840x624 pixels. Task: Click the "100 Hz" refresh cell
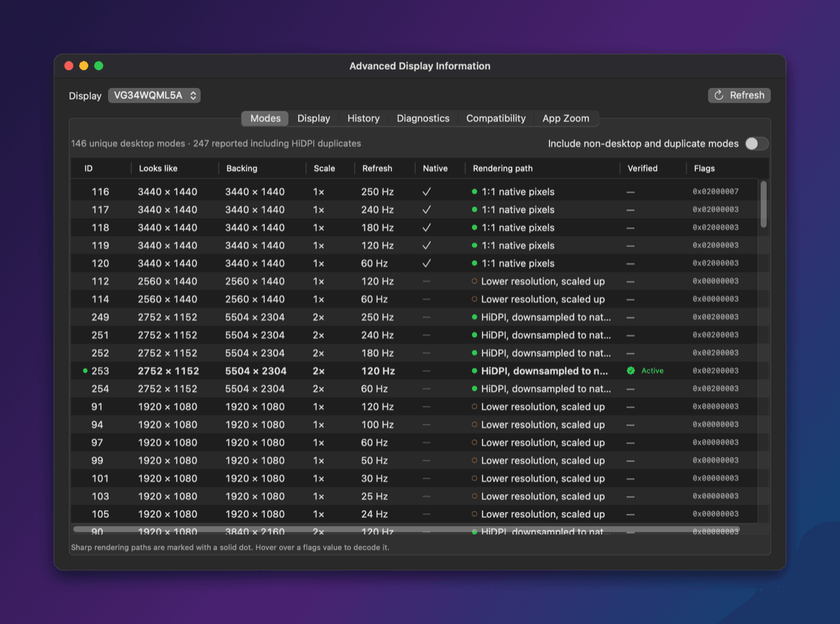click(377, 425)
